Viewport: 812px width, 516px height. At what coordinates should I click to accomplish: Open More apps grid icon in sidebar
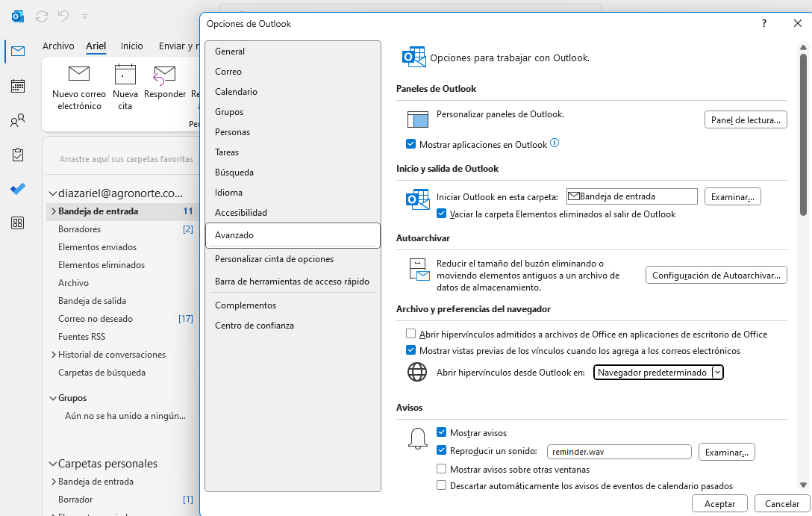click(x=18, y=223)
